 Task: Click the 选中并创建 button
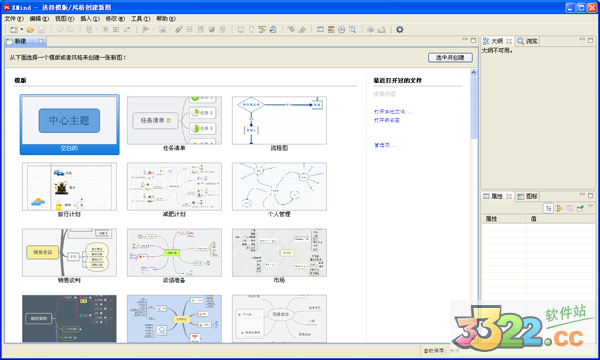click(x=450, y=57)
